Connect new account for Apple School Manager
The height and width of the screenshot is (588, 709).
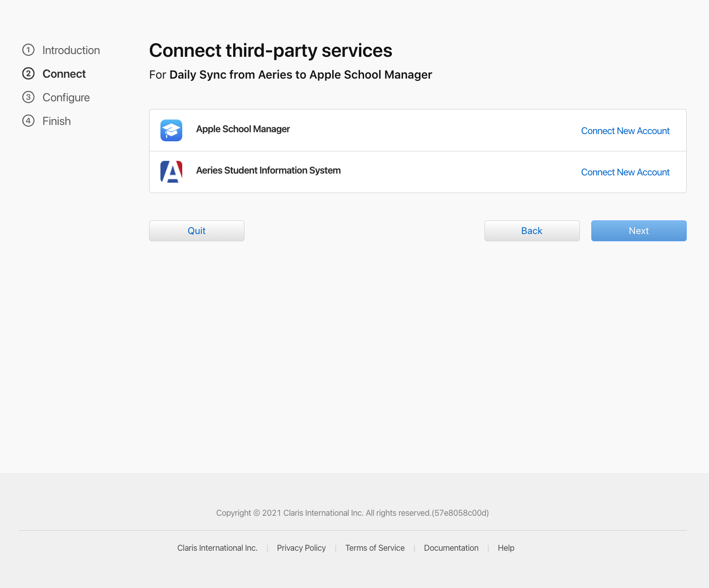click(x=625, y=131)
